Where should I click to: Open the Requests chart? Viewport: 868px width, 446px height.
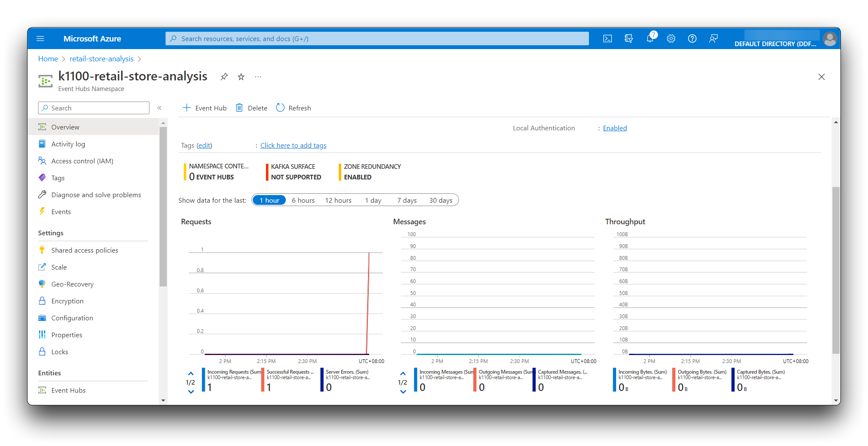click(283, 296)
